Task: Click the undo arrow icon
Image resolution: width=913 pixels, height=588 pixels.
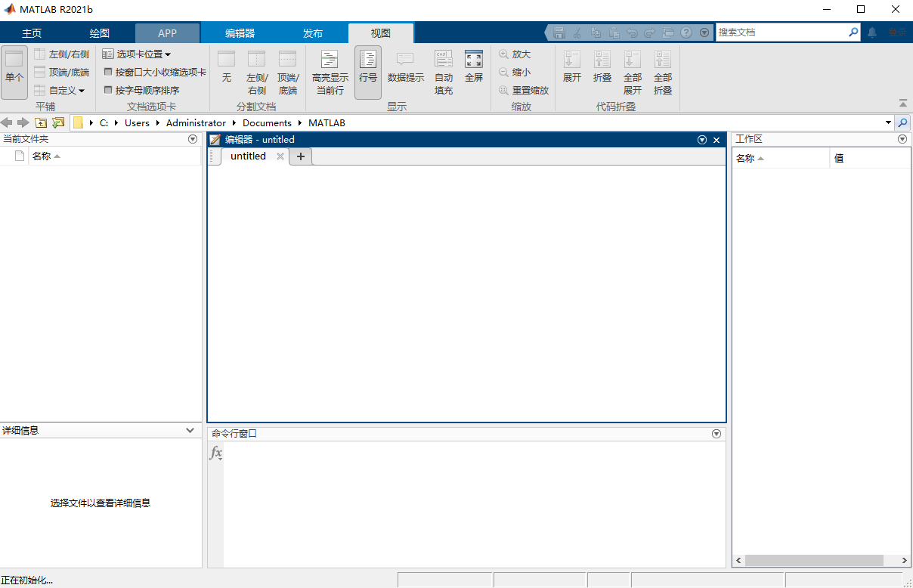Action: [x=632, y=32]
